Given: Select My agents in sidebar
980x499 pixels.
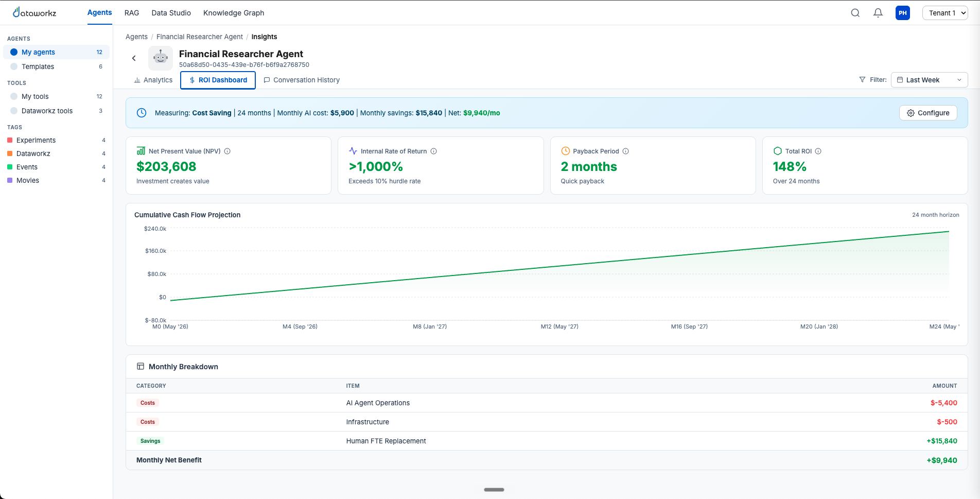Looking at the screenshot, I should [56, 52].
